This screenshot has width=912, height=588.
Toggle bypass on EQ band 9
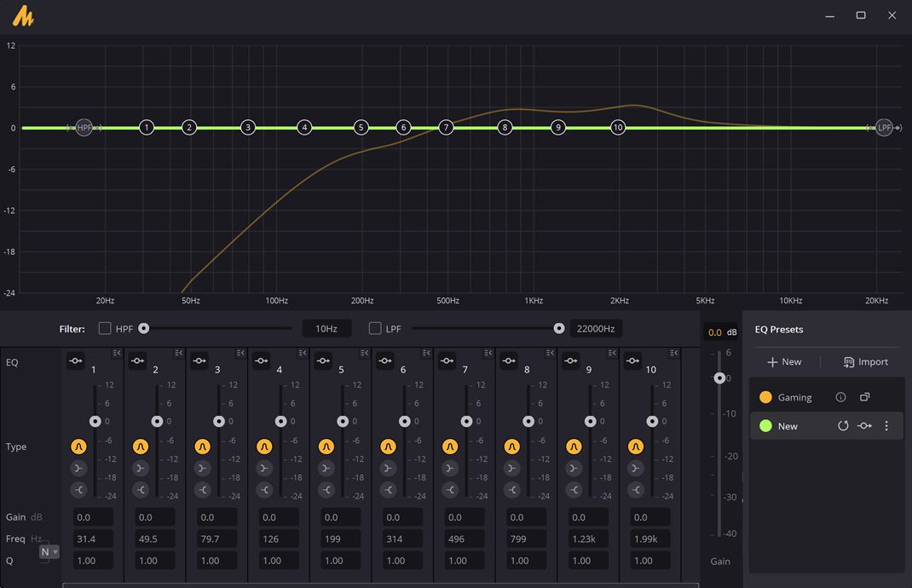[571, 361]
